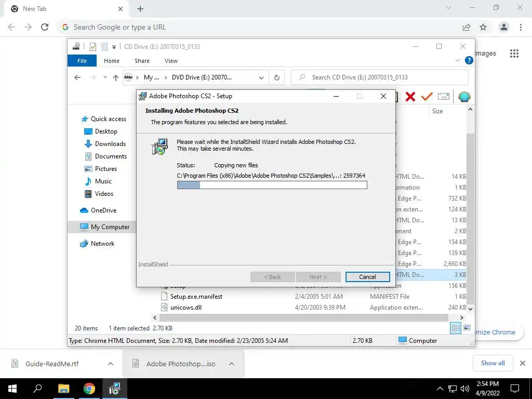This screenshot has height=399, width=532.
Task: Go back in Explorer navigation
Action: coord(77,77)
